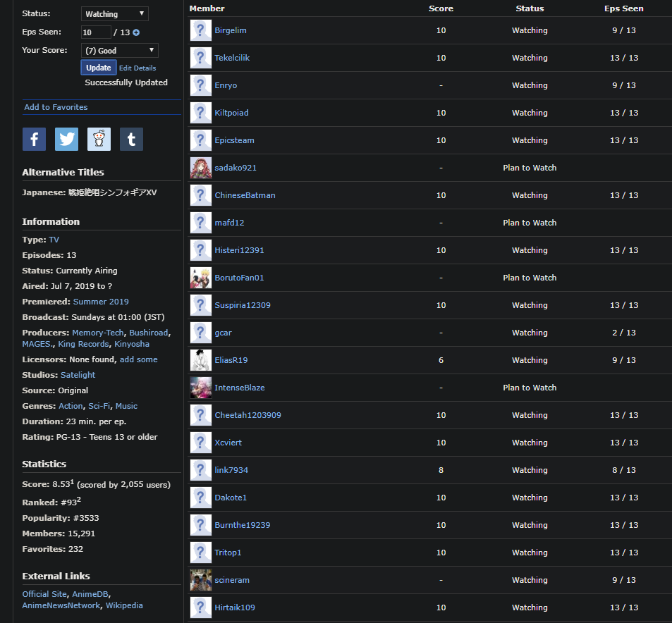Open Histeri12391 member profile link
This screenshot has height=623, width=672.
click(x=239, y=250)
